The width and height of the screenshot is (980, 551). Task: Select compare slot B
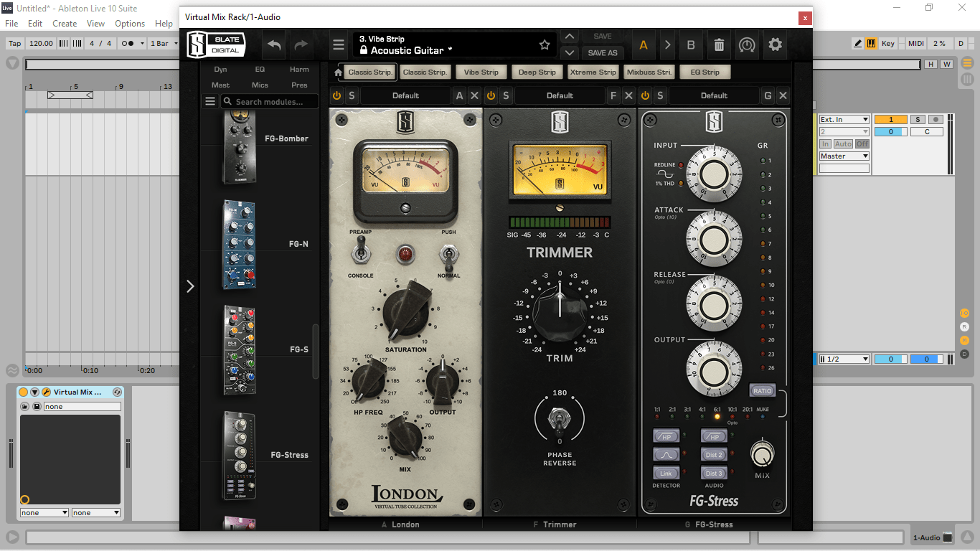click(691, 44)
